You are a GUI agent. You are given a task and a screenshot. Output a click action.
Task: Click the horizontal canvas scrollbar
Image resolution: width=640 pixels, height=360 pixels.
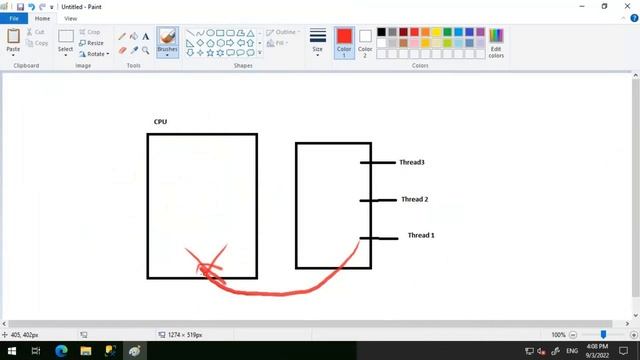coord(310,324)
